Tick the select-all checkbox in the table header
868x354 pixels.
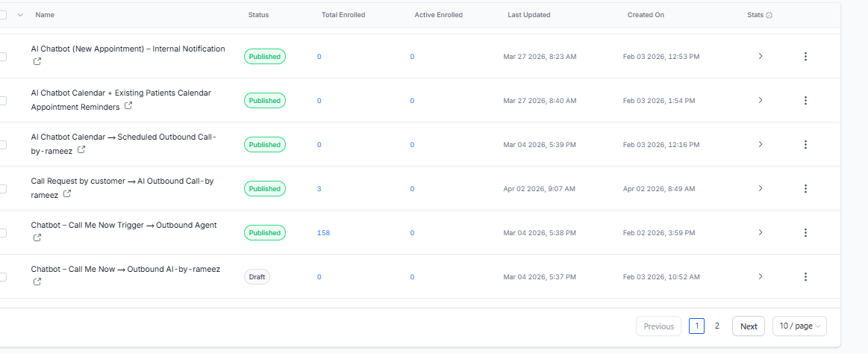[x=3, y=15]
